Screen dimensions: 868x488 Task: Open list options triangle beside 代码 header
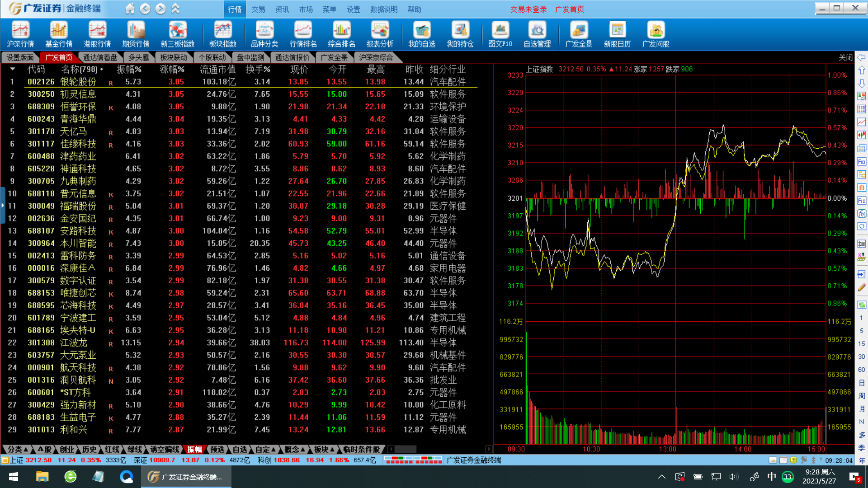coord(13,69)
